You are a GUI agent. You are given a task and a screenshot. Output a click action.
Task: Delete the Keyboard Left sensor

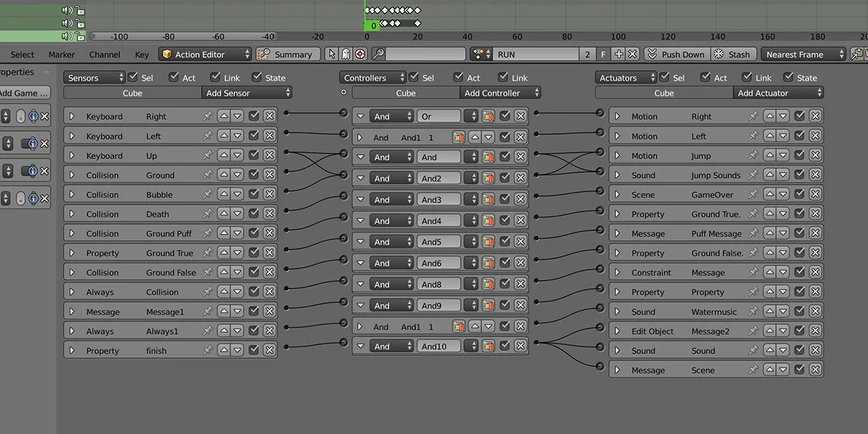pos(269,135)
